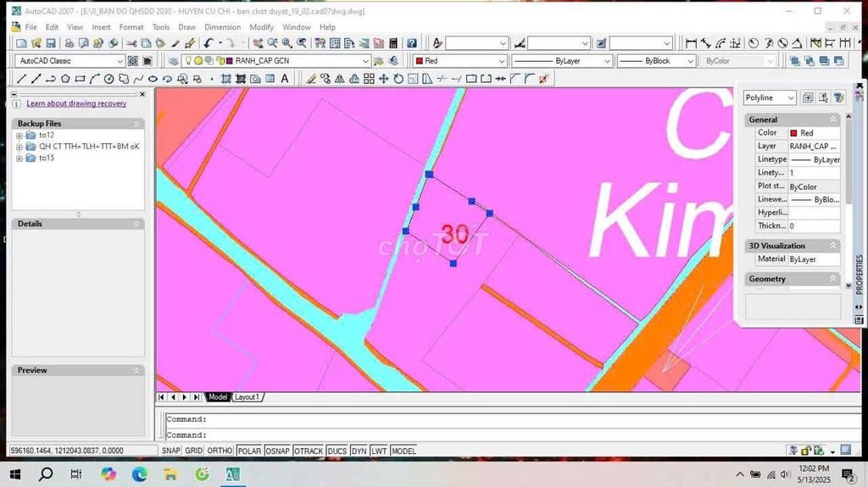Open the Dimension menu

point(222,27)
